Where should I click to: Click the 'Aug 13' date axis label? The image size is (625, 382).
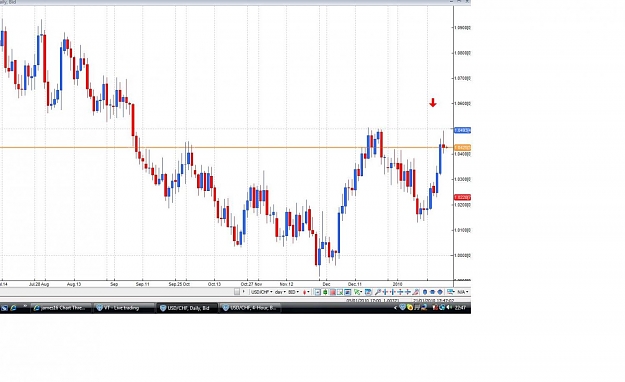click(74, 284)
